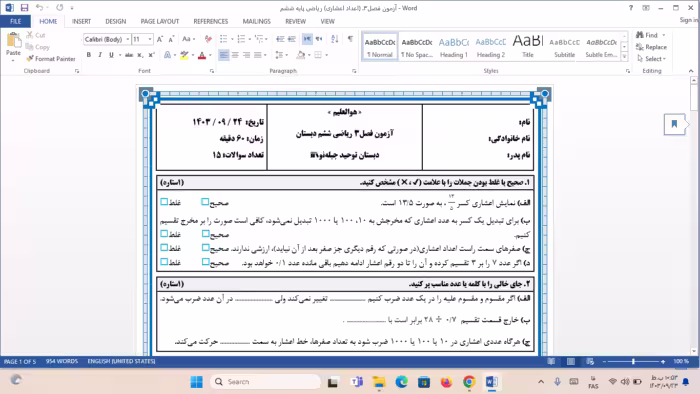Click the Save icon in Quick Access toolbar
The width and height of the screenshot is (700, 394).
[x=24, y=8]
